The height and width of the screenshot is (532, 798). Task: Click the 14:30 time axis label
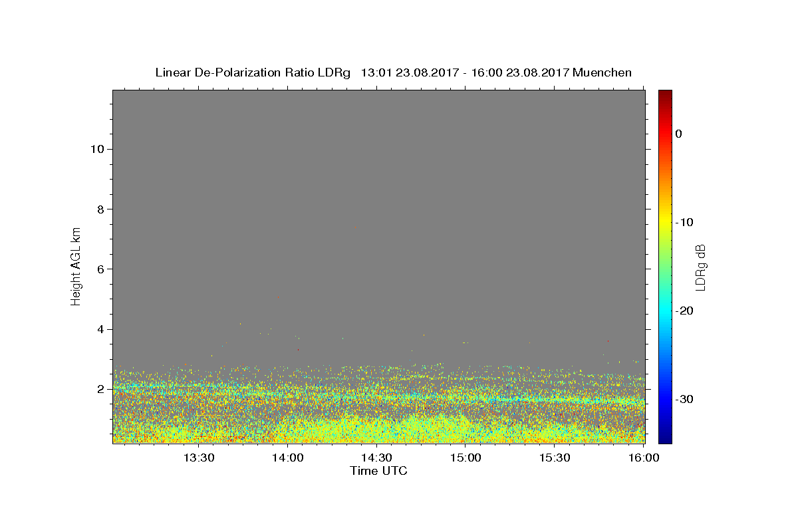(x=377, y=458)
